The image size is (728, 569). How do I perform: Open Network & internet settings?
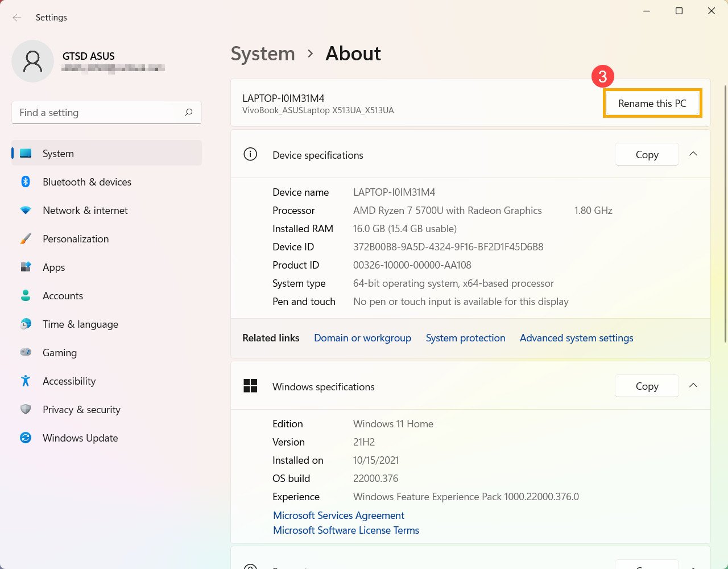(107, 211)
